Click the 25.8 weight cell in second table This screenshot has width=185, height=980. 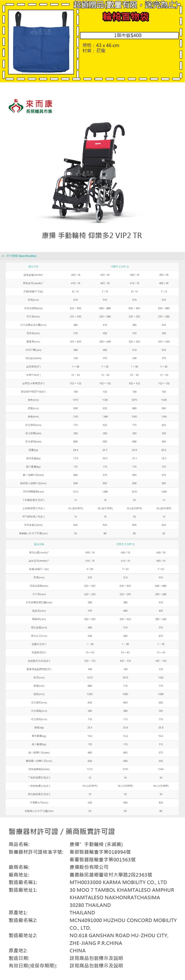pos(161,727)
